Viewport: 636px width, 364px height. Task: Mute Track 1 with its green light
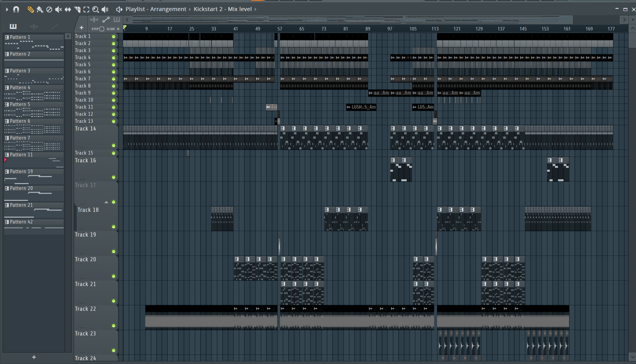point(114,37)
